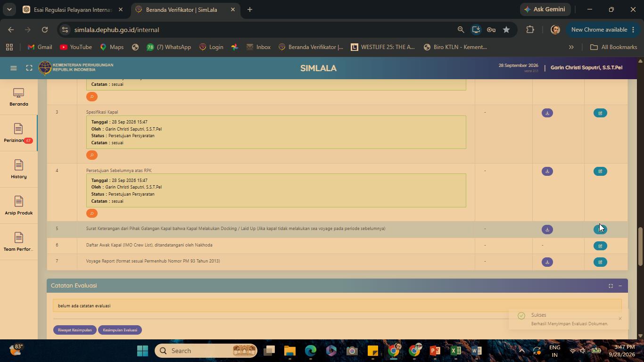Collapse the Catatan Evaluasi panel
The height and width of the screenshot is (362, 644).
pyautogui.click(x=620, y=286)
